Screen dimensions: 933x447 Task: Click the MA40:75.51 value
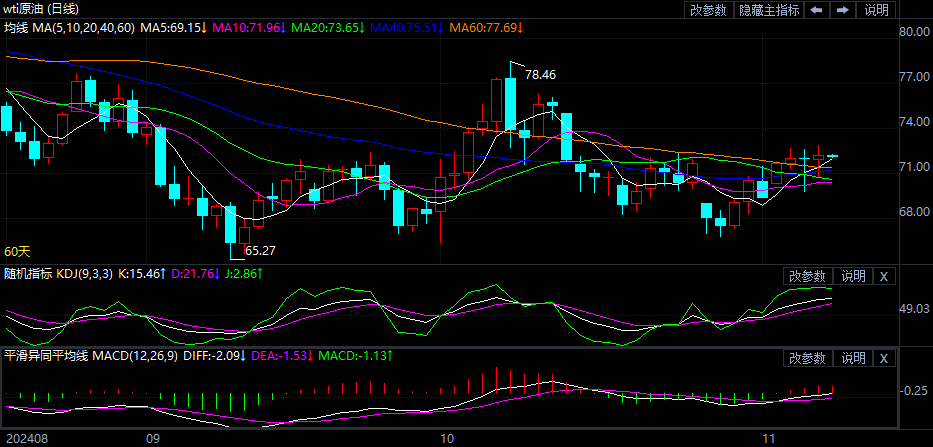click(407, 27)
